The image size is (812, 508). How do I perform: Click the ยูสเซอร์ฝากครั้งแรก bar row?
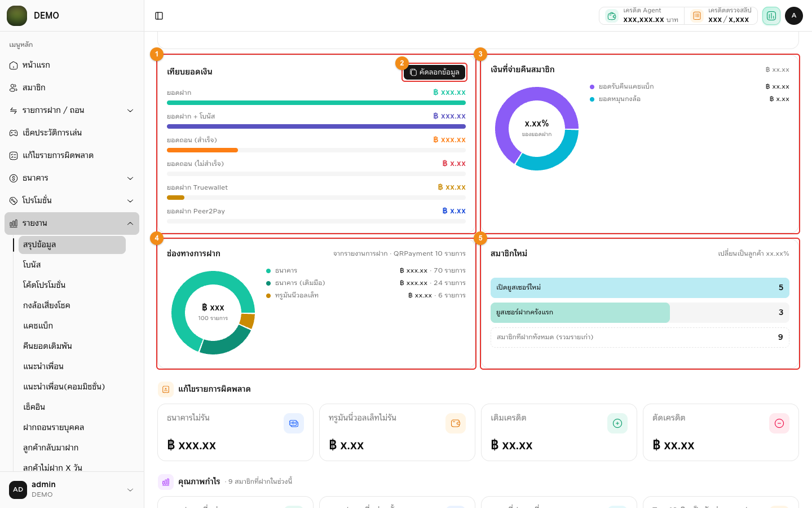tap(640, 313)
